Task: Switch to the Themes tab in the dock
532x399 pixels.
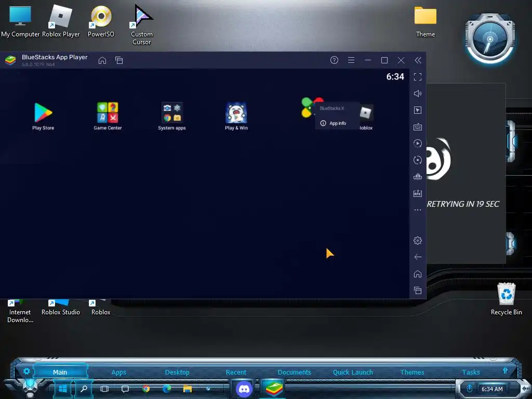Action: (x=412, y=372)
